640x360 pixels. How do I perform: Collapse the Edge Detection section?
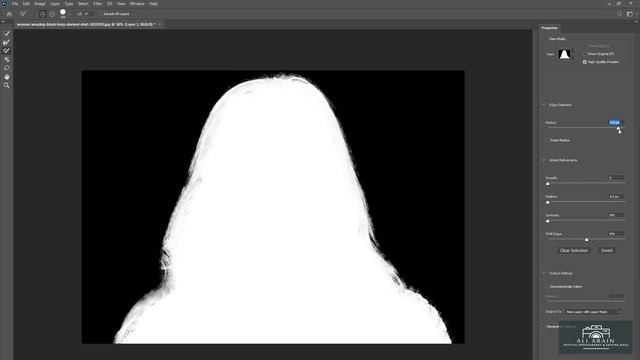(544, 105)
